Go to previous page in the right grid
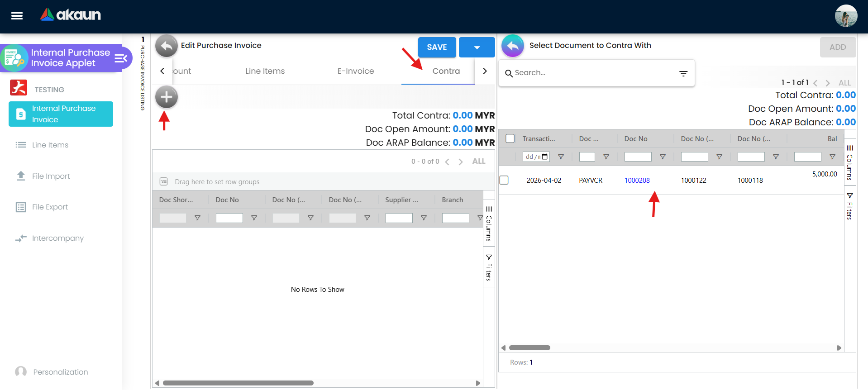The image size is (868, 390). [x=816, y=83]
